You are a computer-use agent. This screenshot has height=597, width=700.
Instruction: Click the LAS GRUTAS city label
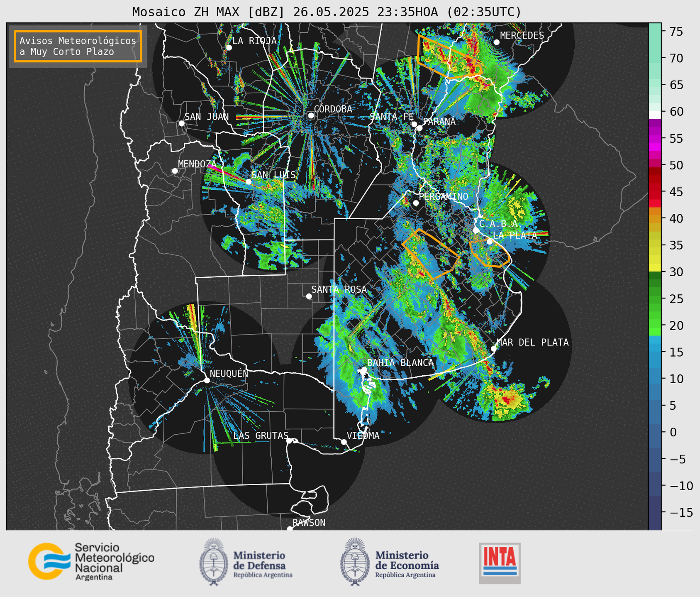pyautogui.click(x=261, y=436)
